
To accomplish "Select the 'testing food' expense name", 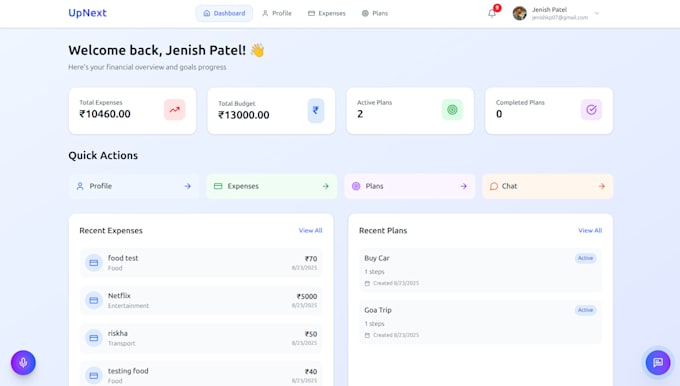I will tap(128, 371).
